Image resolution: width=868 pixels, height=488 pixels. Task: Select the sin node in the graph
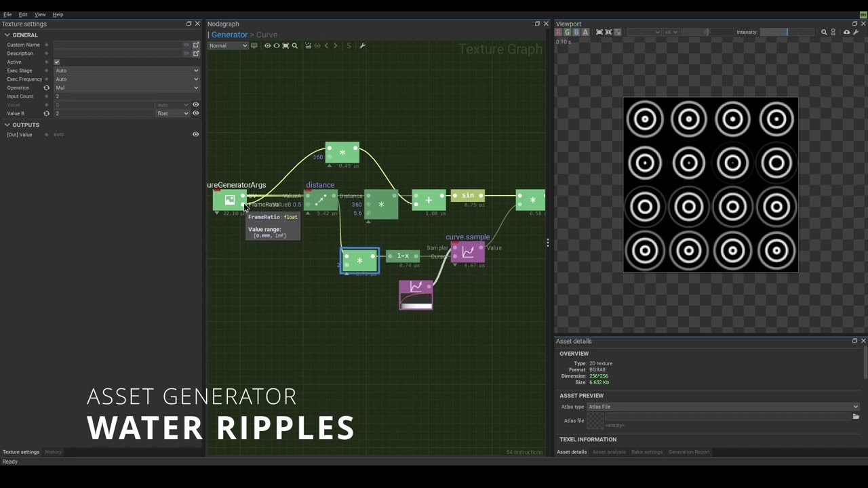pos(468,196)
